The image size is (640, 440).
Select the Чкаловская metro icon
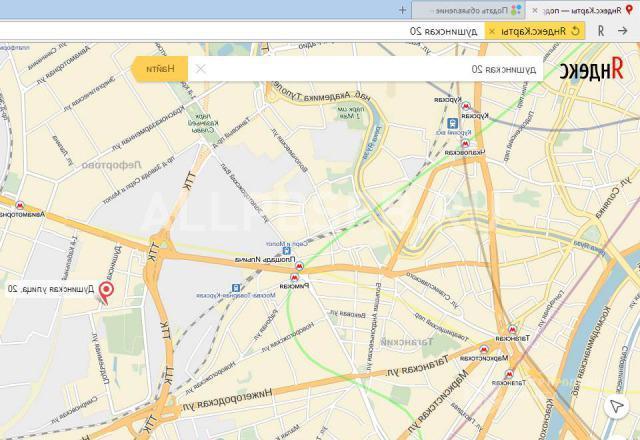pos(465,143)
